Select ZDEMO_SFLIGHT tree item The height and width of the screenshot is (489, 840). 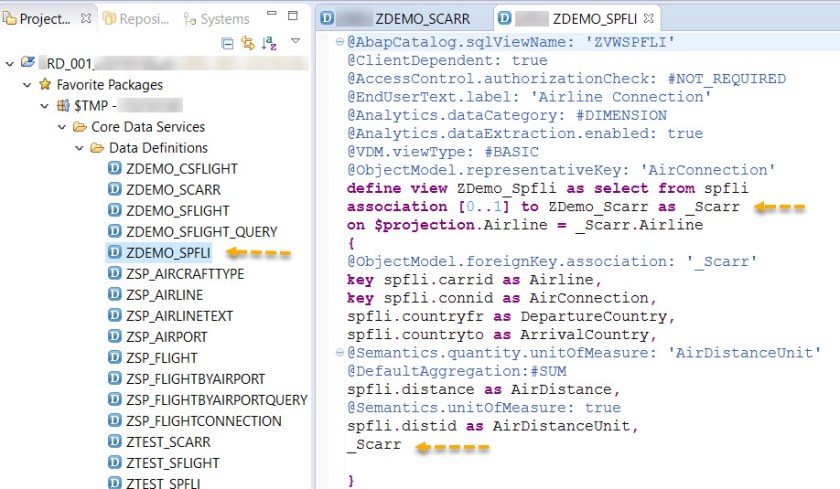(177, 210)
